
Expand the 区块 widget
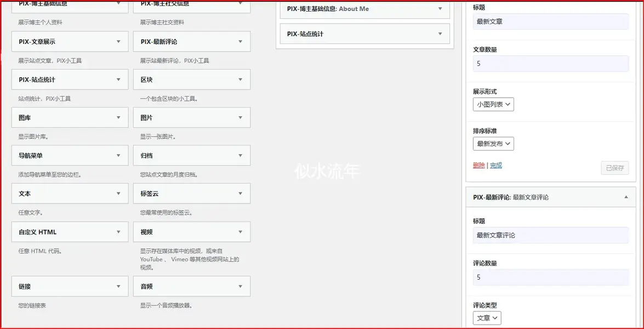pyautogui.click(x=192, y=80)
